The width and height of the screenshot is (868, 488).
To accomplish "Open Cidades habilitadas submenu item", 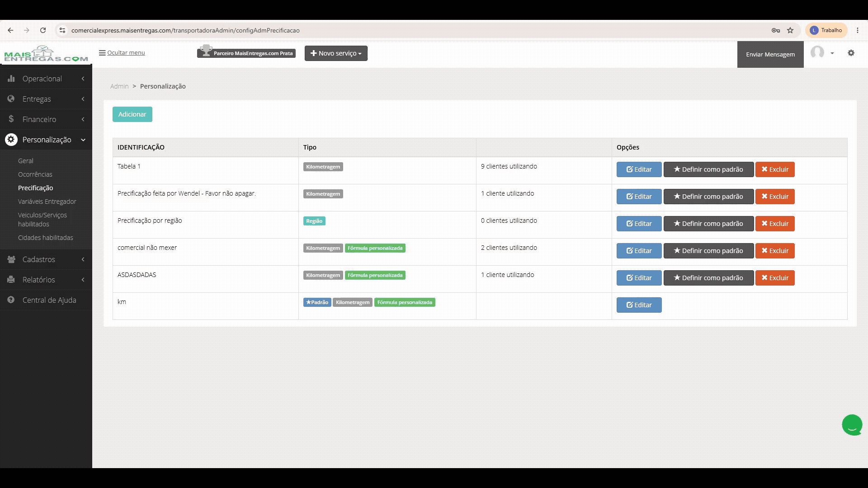I will (45, 238).
